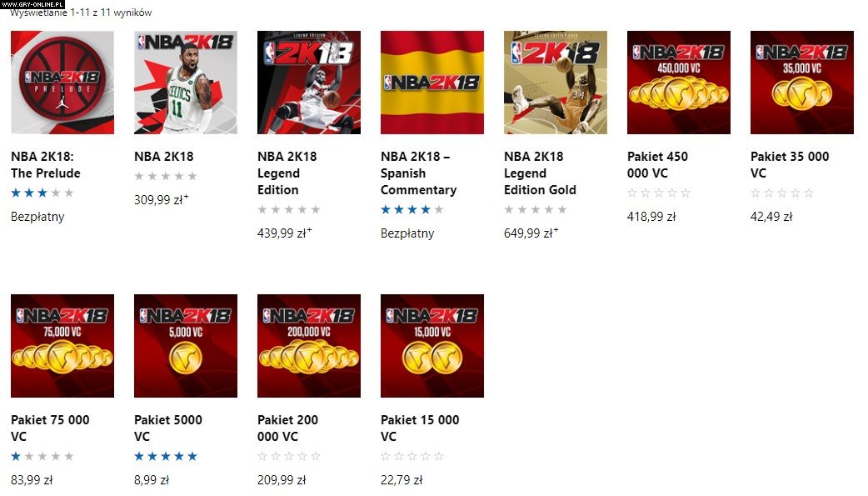Open the Kyrie Irving NBA 2K18 cover
This screenshot has width=868, height=496.
[186, 83]
